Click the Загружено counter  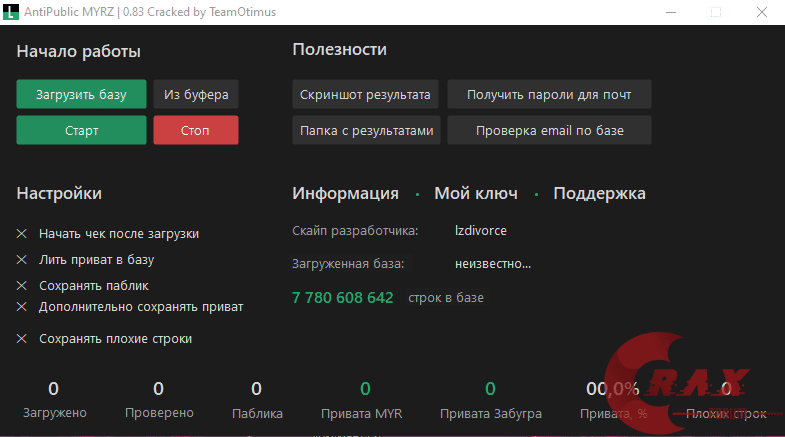tap(54, 400)
